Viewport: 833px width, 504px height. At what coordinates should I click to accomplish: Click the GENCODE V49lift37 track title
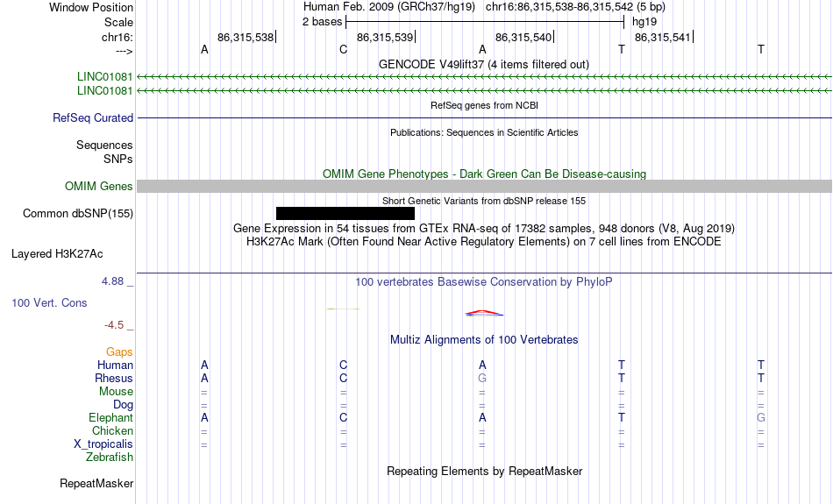[x=484, y=64]
